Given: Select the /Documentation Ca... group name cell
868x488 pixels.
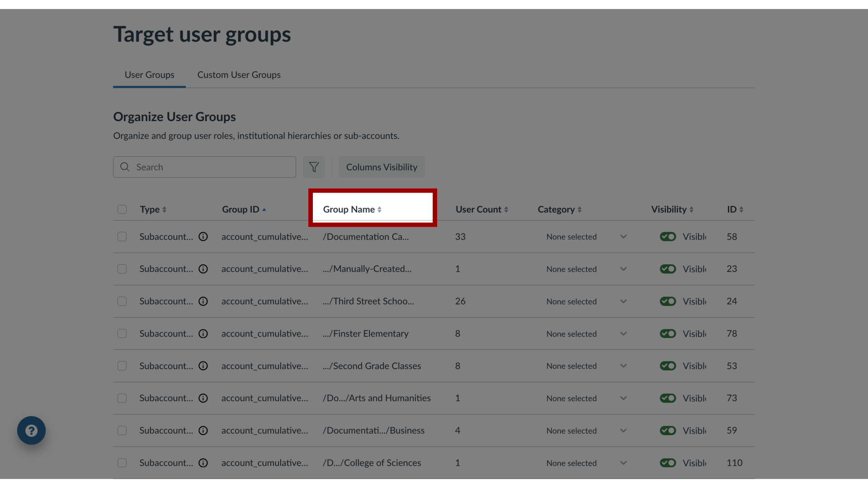Looking at the screenshot, I should 366,237.
